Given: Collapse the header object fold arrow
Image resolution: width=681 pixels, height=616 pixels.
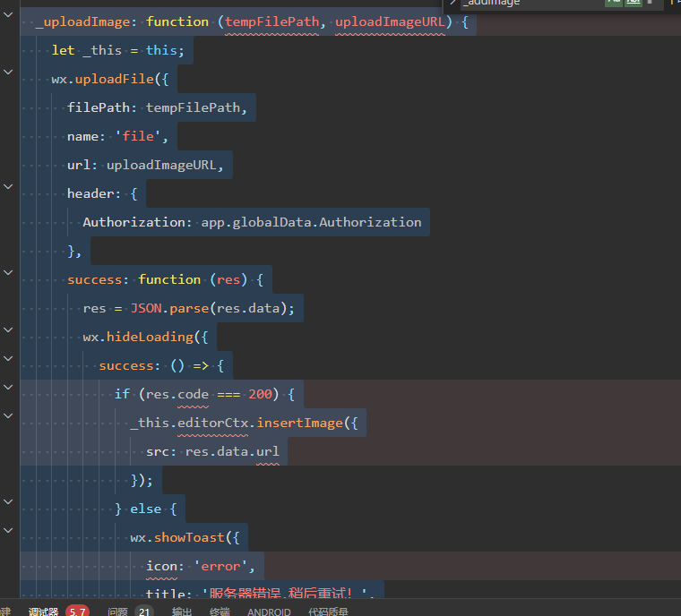Looking at the screenshot, I should tap(8, 186).
